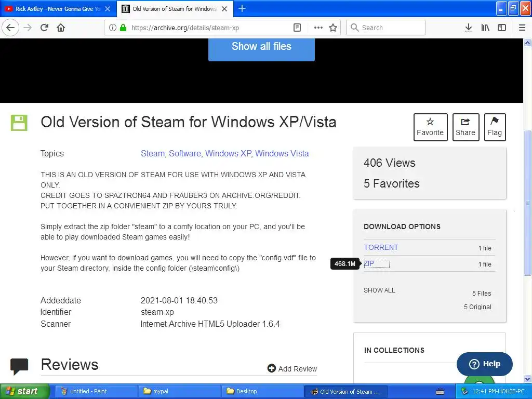Bookmark this page with the star

click(333, 28)
